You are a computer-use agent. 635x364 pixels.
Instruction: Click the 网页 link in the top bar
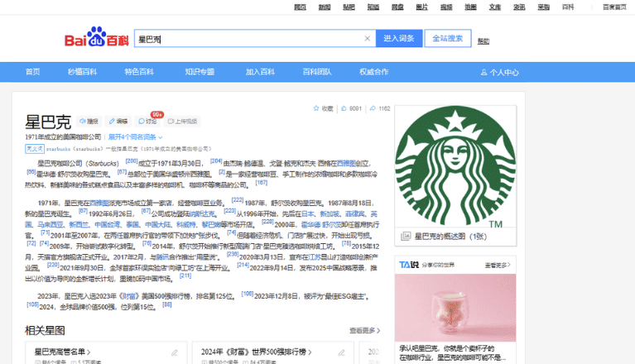point(300,7)
